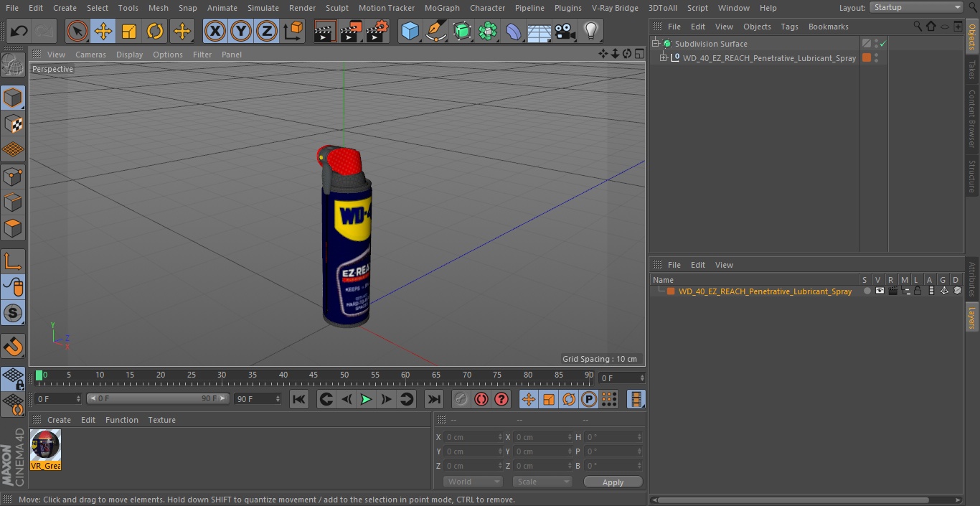This screenshot has width=980, height=506.
Task: Toggle Y axis lock
Action: [241, 32]
